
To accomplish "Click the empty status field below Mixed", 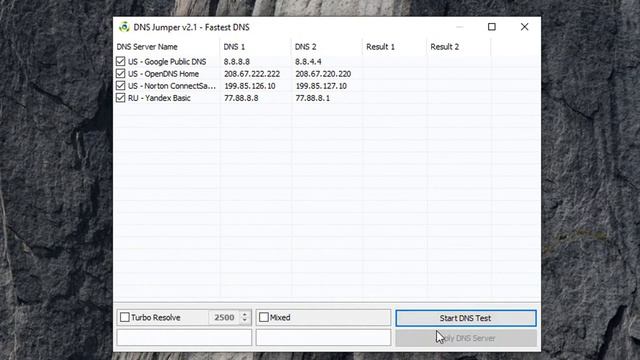I will click(x=323, y=338).
